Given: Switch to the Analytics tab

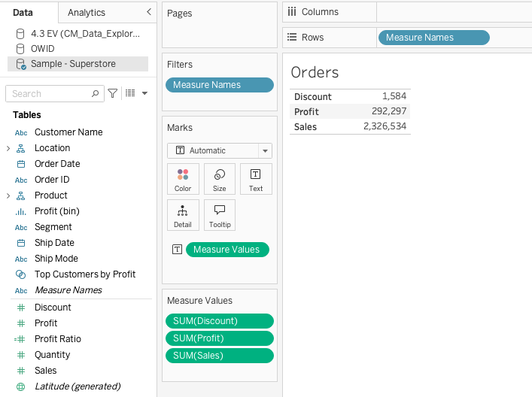Looking at the screenshot, I should pos(87,13).
